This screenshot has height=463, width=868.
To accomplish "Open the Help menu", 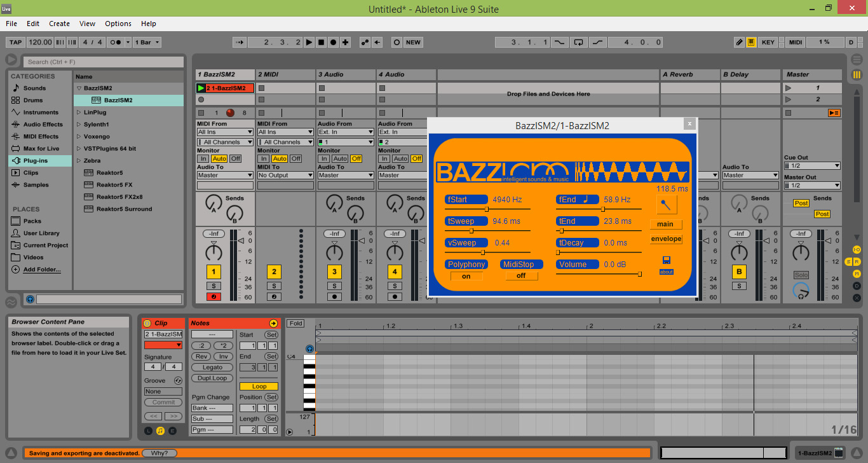I will pos(149,24).
